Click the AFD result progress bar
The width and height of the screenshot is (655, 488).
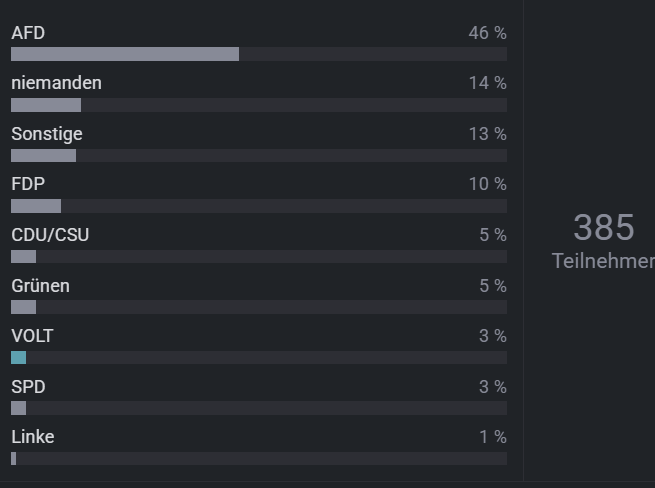click(x=125, y=54)
